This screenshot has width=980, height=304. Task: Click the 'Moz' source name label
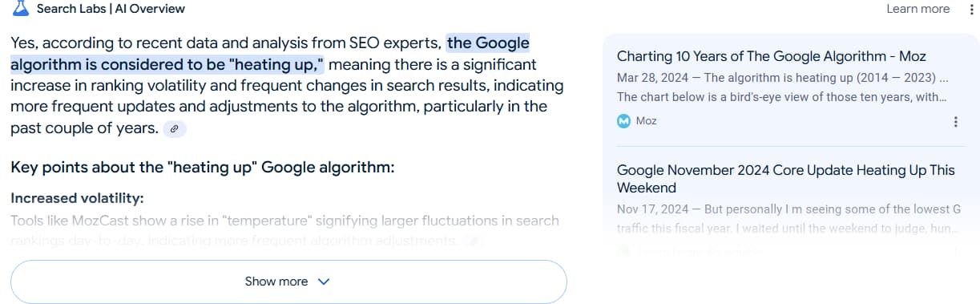[x=647, y=121]
